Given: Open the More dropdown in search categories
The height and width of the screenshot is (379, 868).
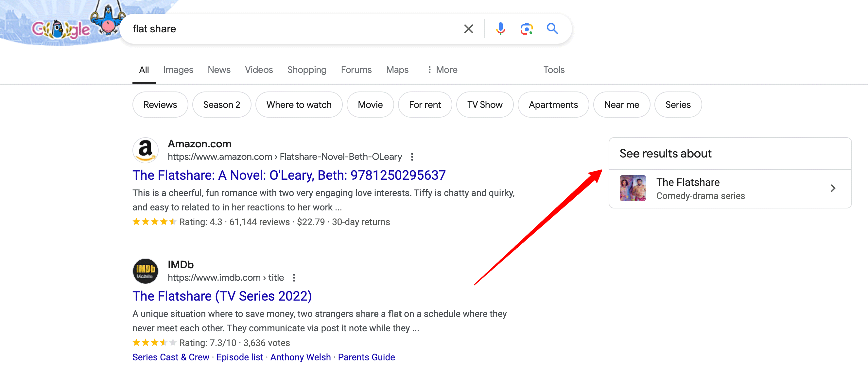Looking at the screenshot, I should pyautogui.click(x=442, y=70).
